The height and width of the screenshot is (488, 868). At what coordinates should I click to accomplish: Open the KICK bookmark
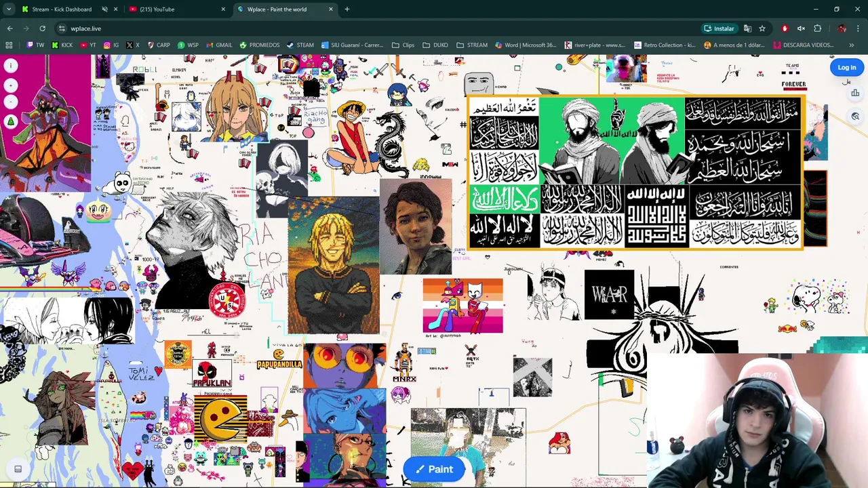tap(62, 45)
